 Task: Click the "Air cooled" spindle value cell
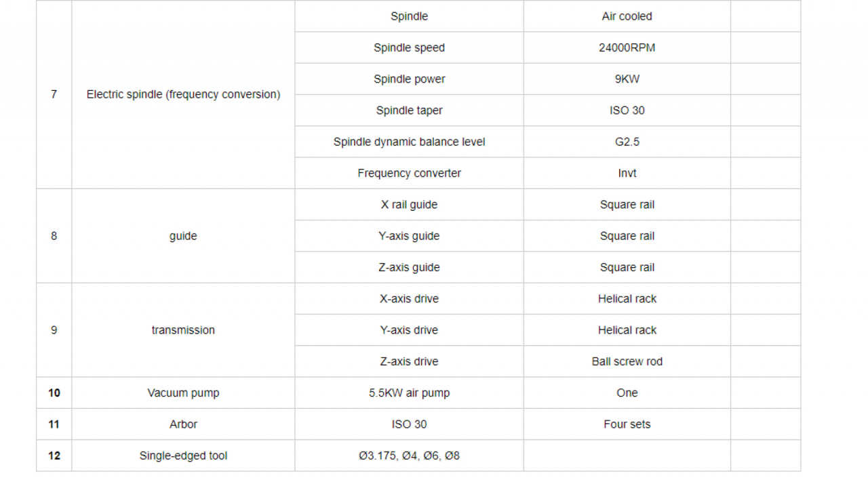[x=627, y=16]
